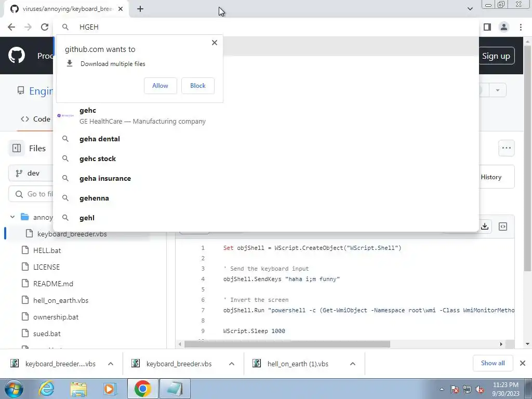Image resolution: width=532 pixels, height=399 pixels.
Task: Open a new tab with the plus icon
Action: (x=140, y=9)
